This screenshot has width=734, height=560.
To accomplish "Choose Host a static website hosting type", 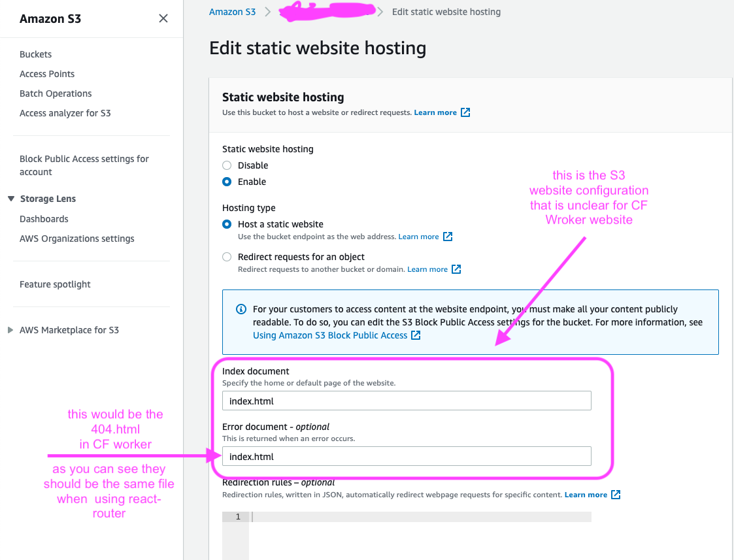I will [226, 223].
